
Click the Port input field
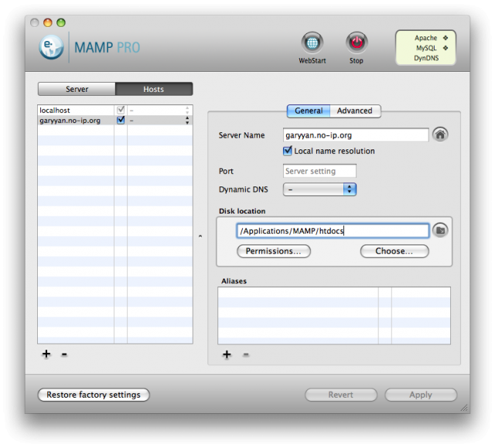(x=319, y=171)
